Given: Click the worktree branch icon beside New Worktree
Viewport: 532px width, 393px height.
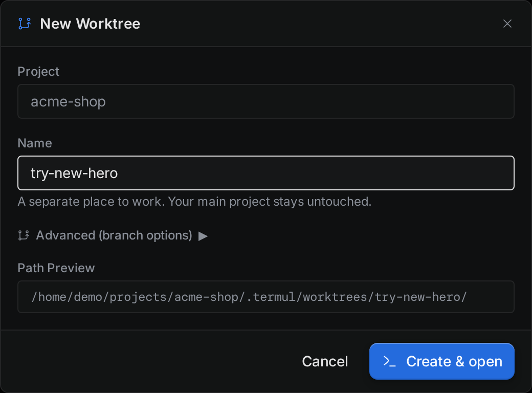Looking at the screenshot, I should tap(25, 24).
